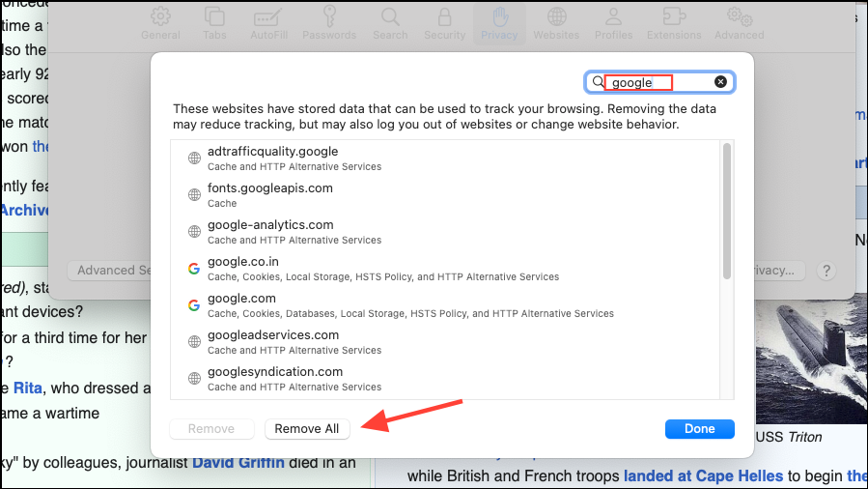This screenshot has width=868, height=489.
Task: Click the dimmed Remove button
Action: (211, 429)
